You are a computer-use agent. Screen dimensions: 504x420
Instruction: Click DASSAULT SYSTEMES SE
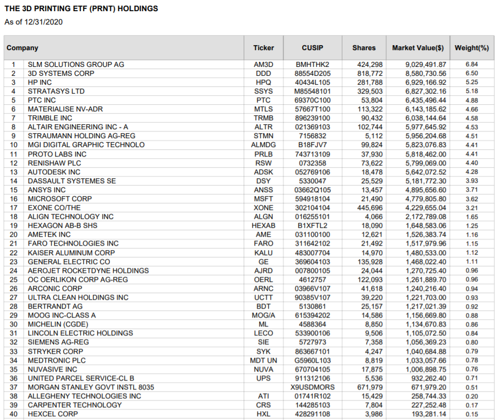coord(72,181)
